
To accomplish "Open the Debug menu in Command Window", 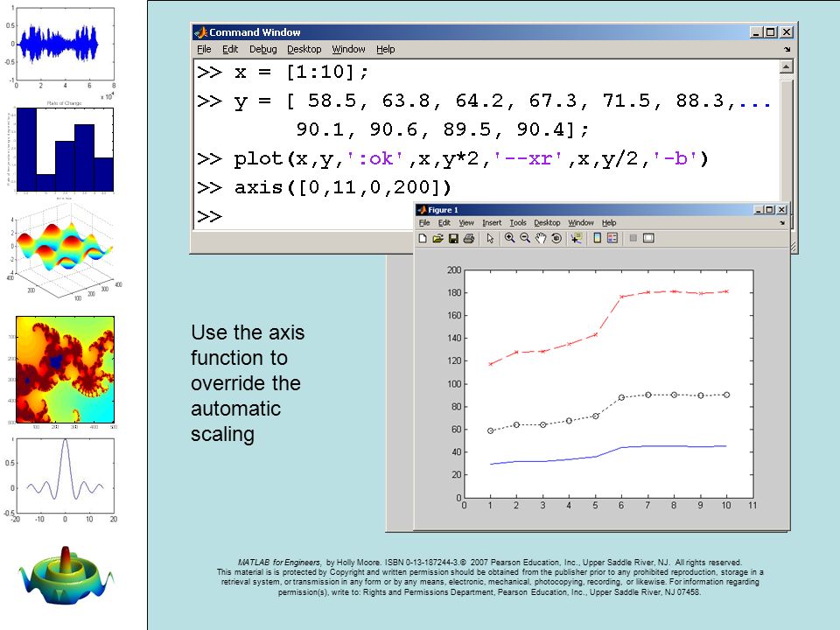I will coord(263,49).
